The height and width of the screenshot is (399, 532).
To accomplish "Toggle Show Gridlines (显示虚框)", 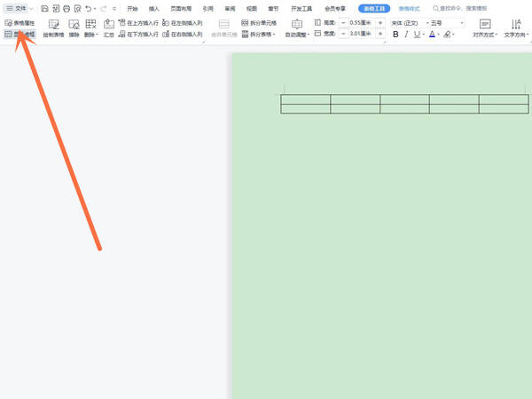I will pyautogui.click(x=20, y=35).
